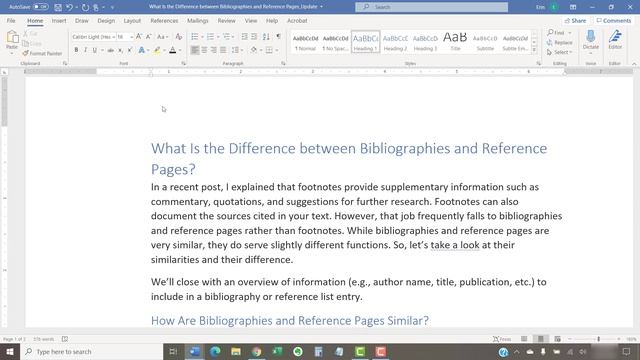The height and width of the screenshot is (360, 640).
Task: Open the Select dropdown
Action: [x=560, y=52]
